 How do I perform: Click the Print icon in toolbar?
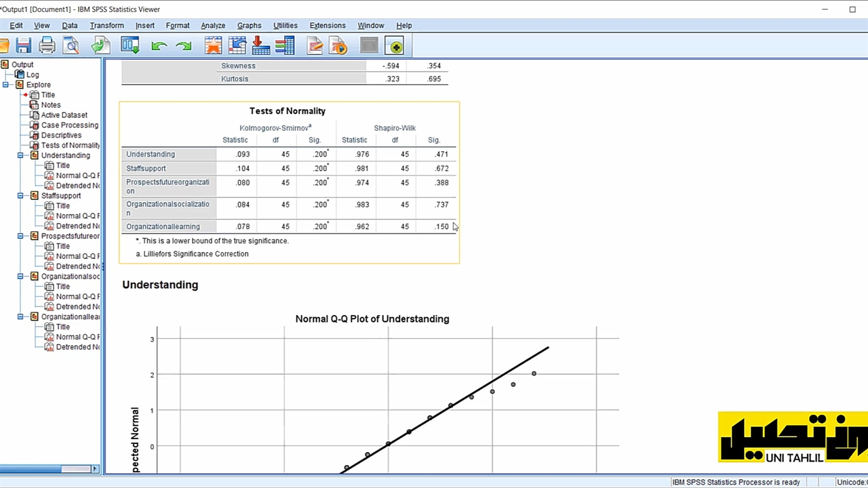click(x=47, y=45)
